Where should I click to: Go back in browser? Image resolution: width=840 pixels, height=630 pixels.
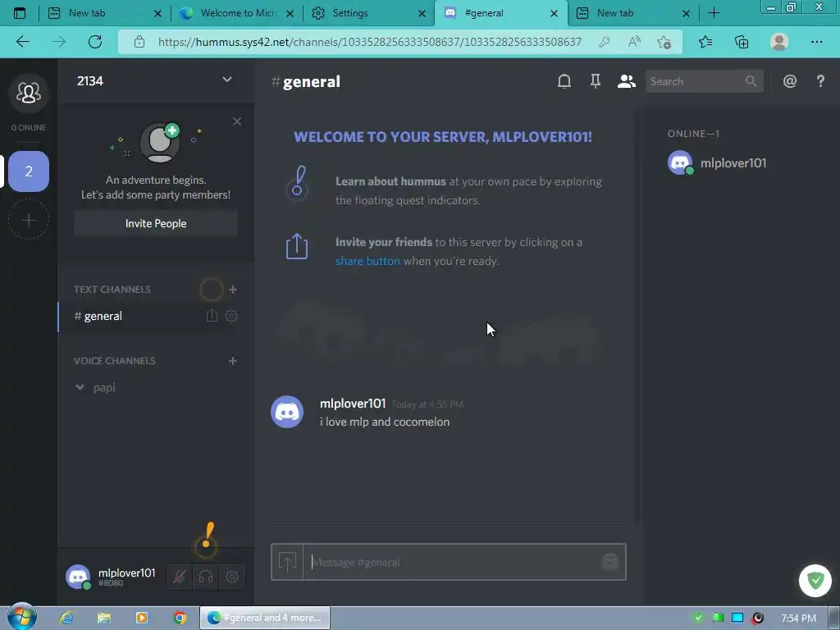23,42
